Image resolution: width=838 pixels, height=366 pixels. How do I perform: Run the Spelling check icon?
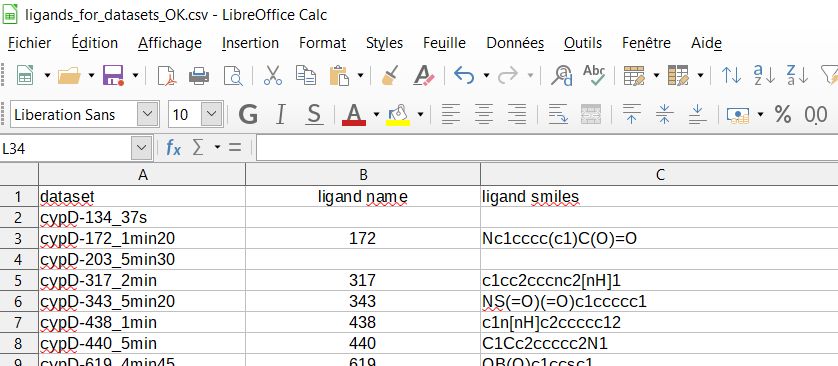pos(594,75)
